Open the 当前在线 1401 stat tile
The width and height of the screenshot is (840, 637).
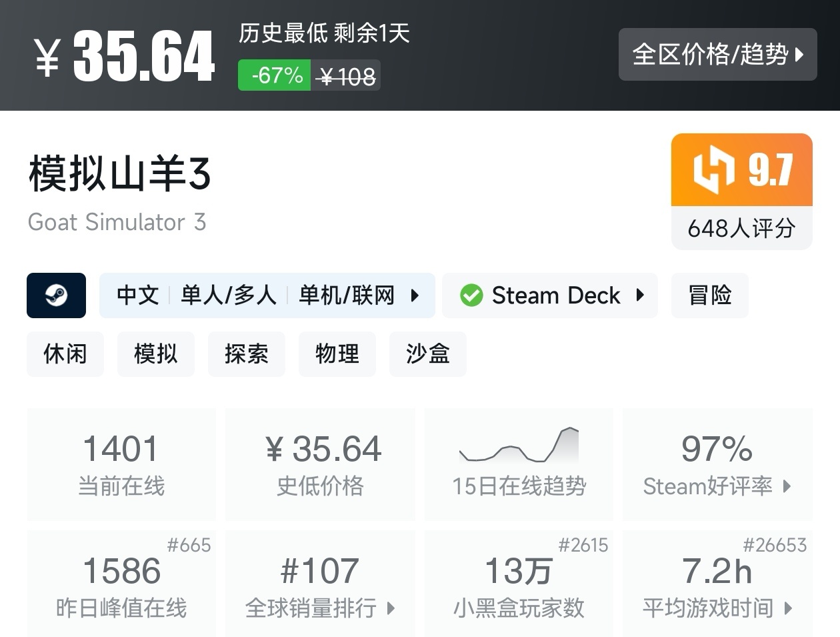click(x=121, y=464)
